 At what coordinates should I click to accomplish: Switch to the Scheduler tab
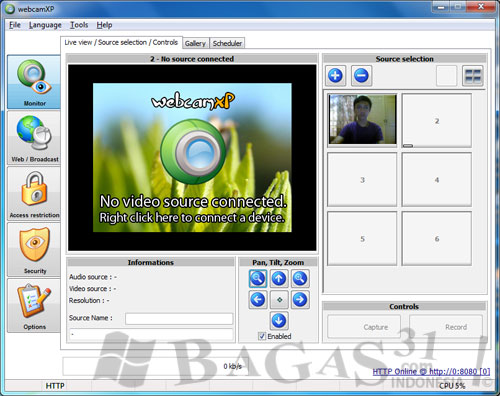[227, 43]
